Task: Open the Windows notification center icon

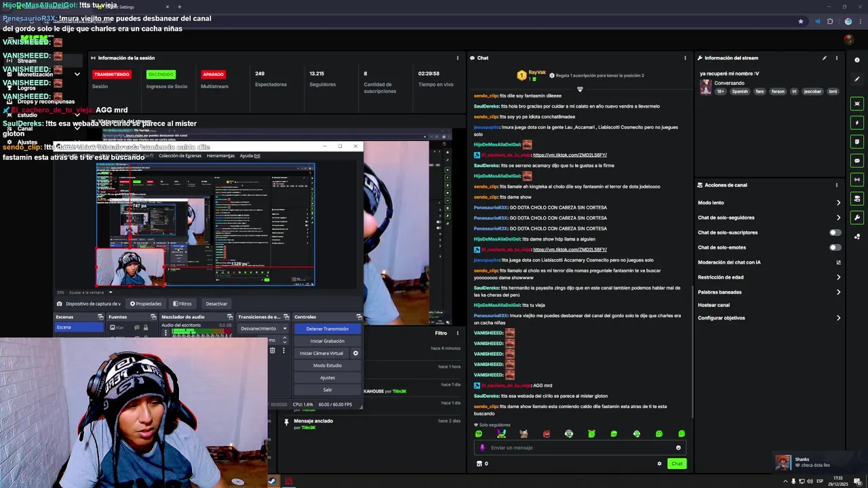Action: tap(858, 481)
